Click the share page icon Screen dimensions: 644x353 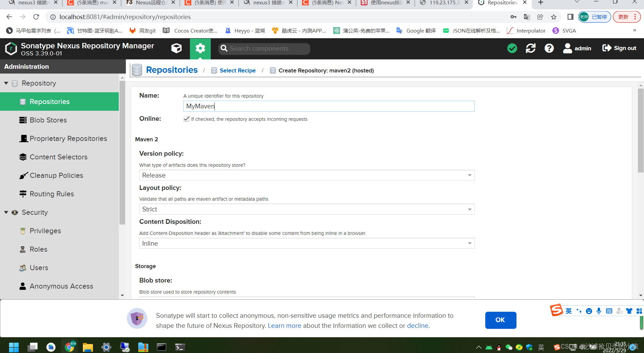click(540, 17)
